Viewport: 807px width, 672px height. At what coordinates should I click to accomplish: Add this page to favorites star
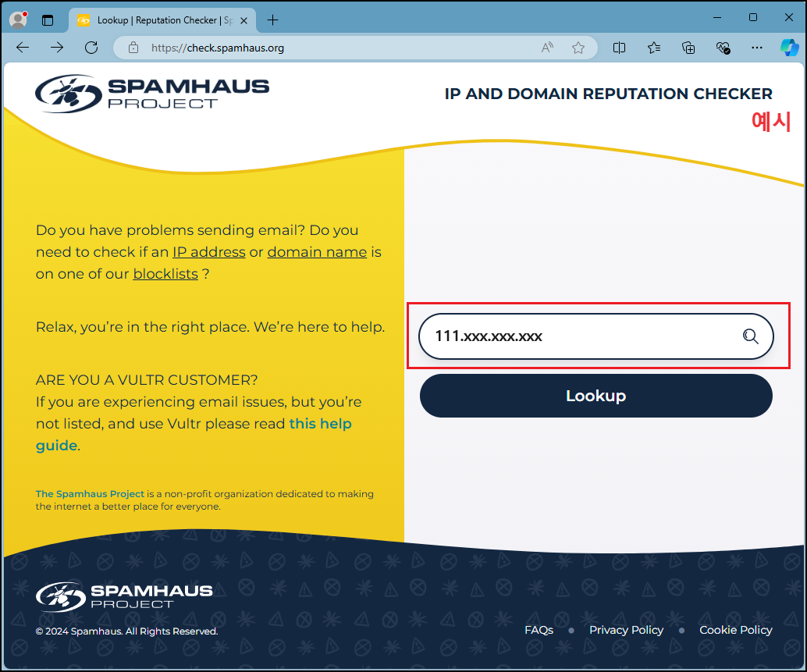(x=578, y=48)
